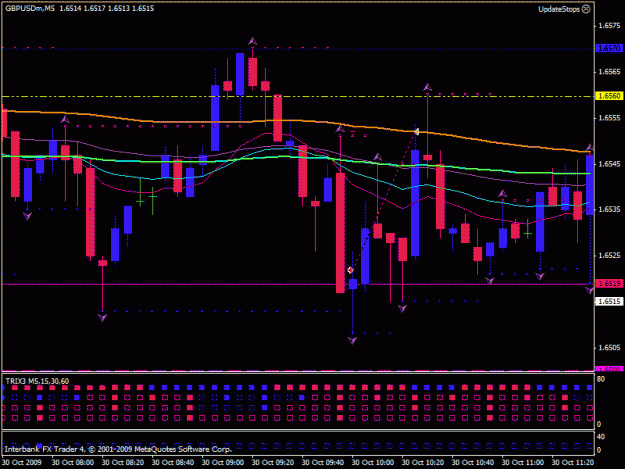The height and width of the screenshot is (469, 625).
Task: Select the fractal down arrow below the 08:20 long wick
Action: 102,317
